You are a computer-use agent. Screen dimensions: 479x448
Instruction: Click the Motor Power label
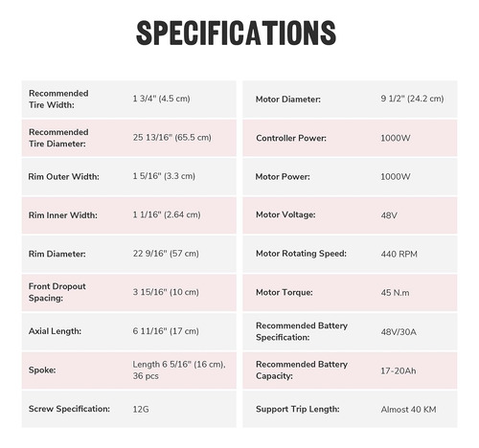click(283, 177)
